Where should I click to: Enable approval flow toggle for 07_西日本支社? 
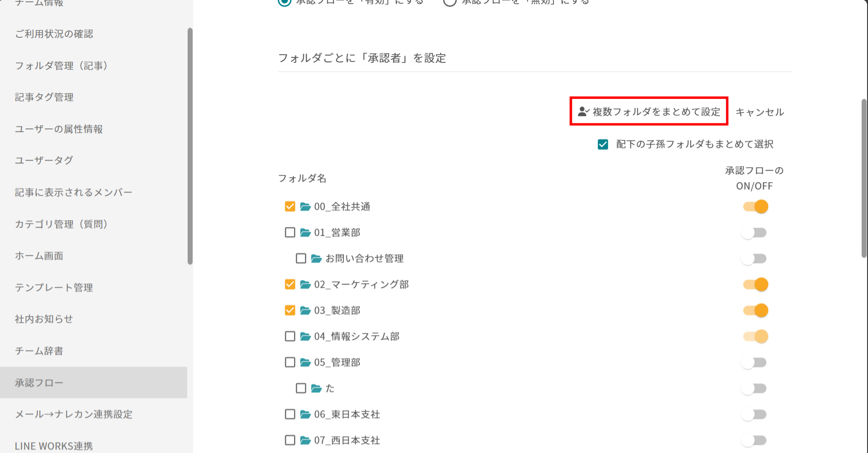point(754,440)
